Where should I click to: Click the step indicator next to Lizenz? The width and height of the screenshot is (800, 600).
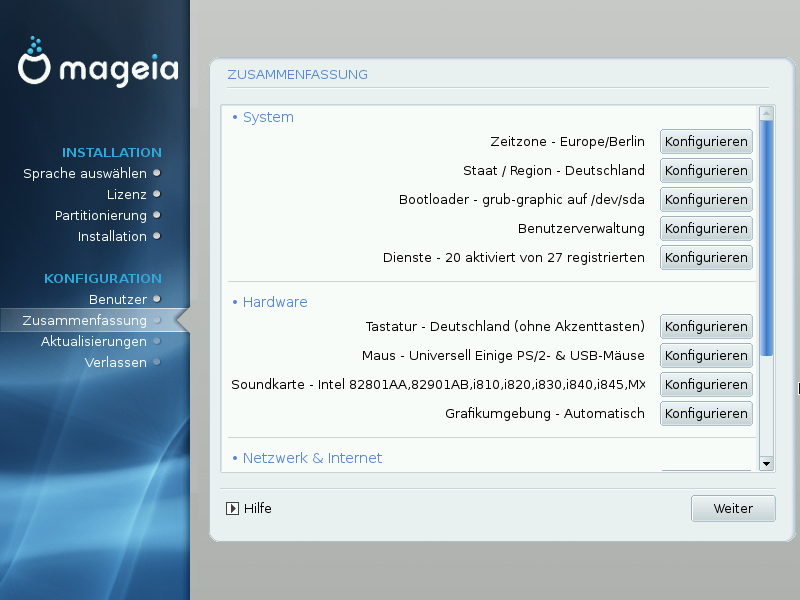158,194
